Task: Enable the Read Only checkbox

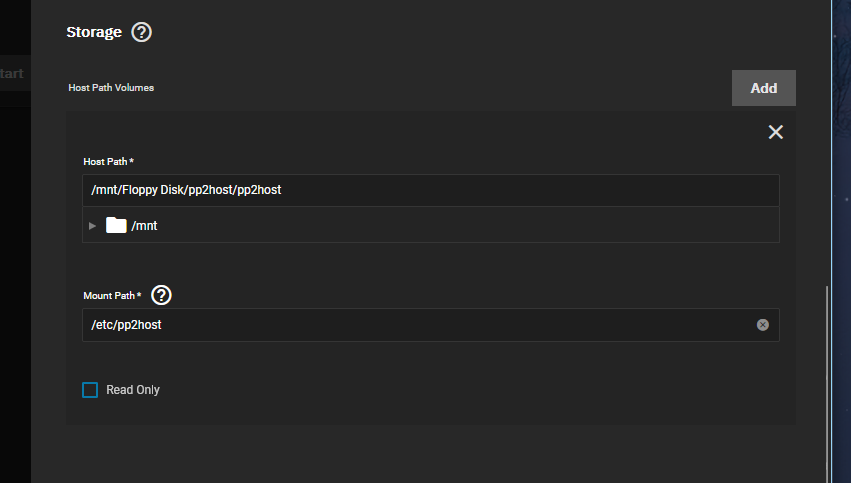Action: [x=90, y=390]
